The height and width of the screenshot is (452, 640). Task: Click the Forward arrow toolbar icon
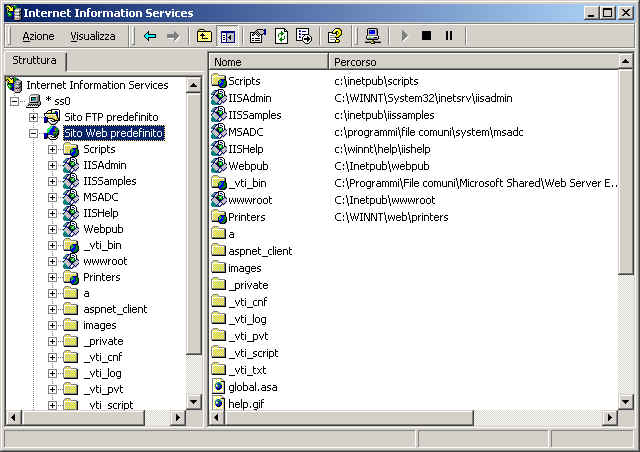pos(173,36)
